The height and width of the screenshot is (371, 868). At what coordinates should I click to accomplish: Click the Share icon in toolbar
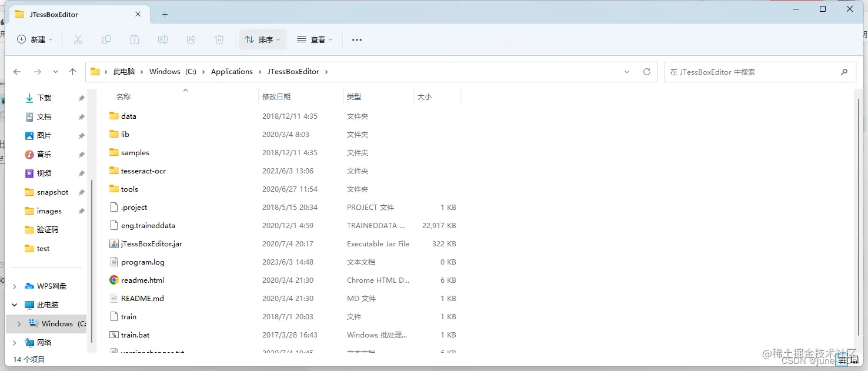click(191, 39)
